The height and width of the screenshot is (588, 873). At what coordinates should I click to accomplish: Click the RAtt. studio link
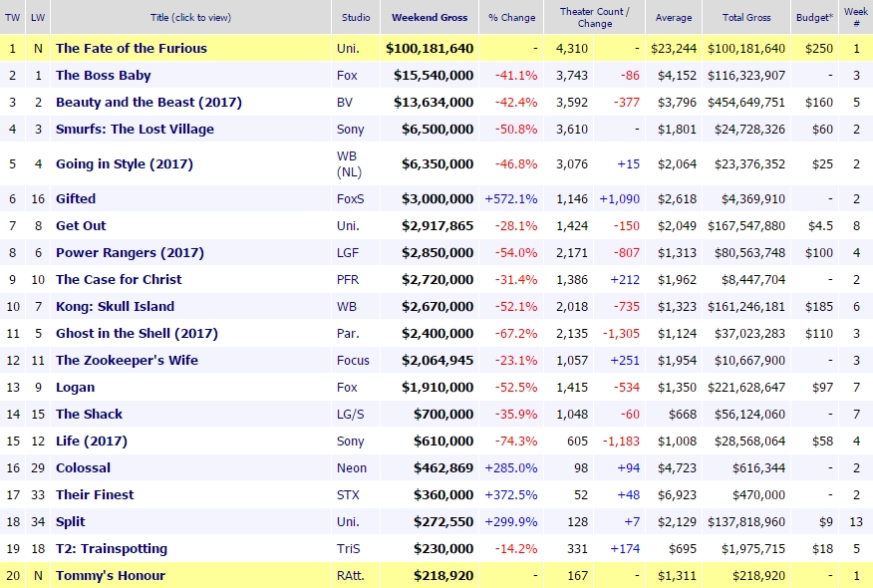[351, 576]
